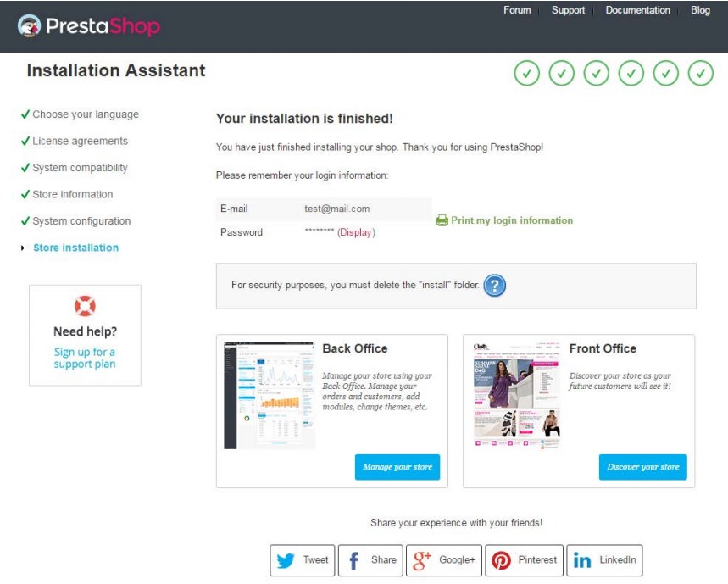
Task: Click the PrestaShop logo in the header
Action: click(x=88, y=26)
